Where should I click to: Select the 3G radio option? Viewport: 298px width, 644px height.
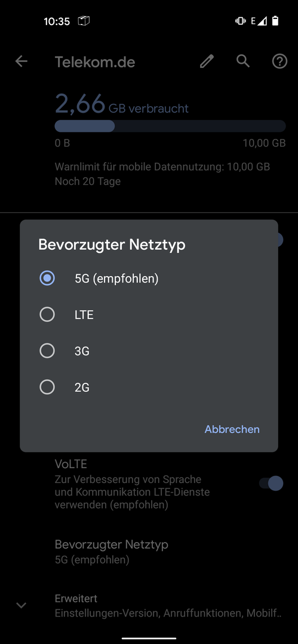[x=47, y=351]
